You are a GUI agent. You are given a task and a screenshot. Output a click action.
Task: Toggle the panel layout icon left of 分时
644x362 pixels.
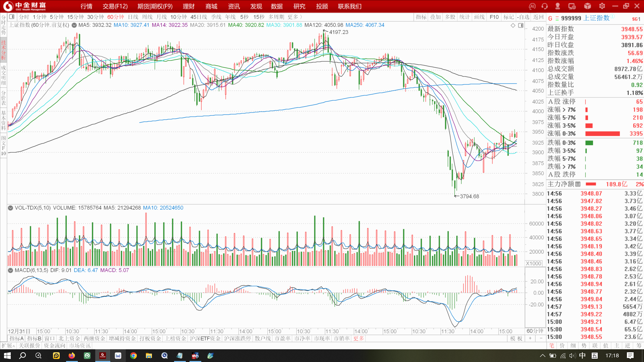point(12,17)
